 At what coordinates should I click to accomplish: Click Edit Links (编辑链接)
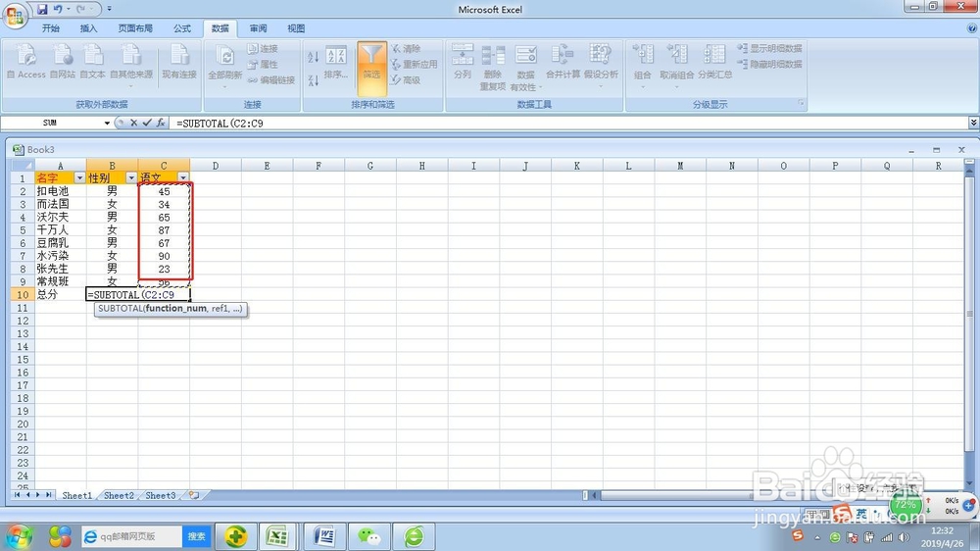point(271,80)
